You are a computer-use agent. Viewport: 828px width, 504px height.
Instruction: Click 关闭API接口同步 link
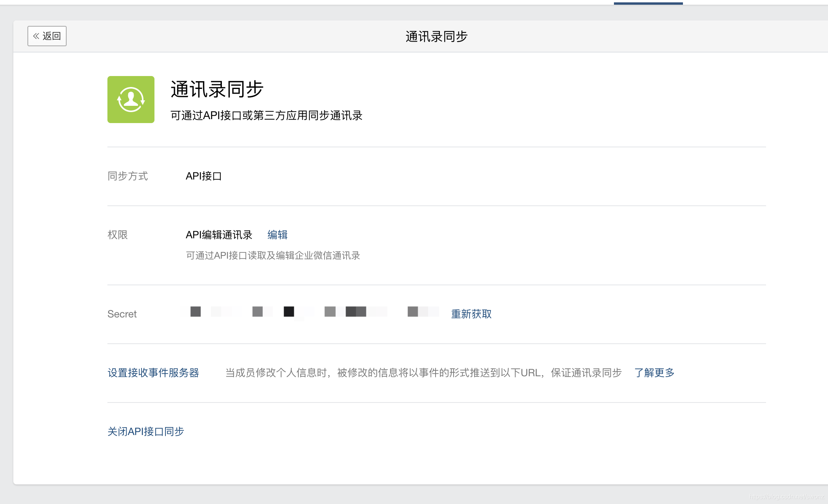(145, 431)
